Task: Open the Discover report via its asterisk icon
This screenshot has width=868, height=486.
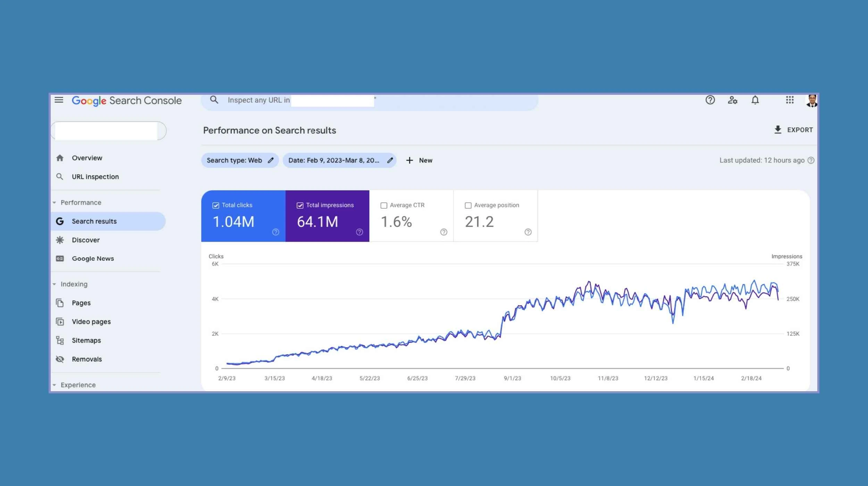Action: click(x=60, y=240)
